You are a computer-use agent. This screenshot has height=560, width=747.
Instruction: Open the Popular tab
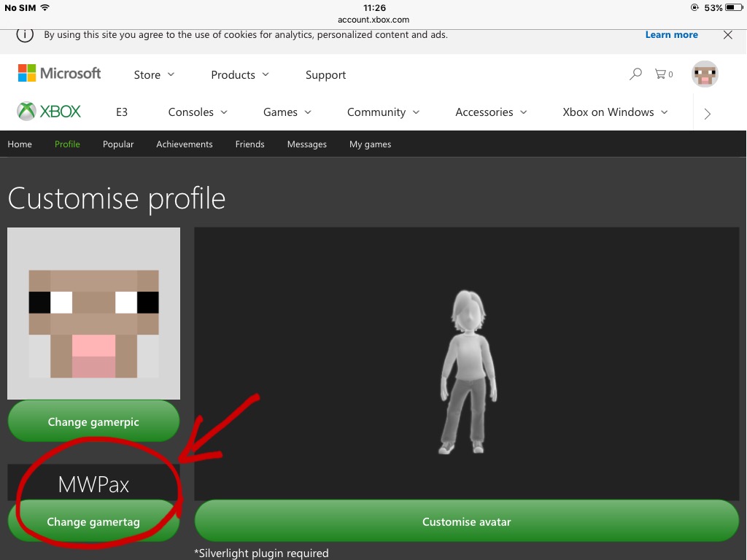(x=118, y=144)
